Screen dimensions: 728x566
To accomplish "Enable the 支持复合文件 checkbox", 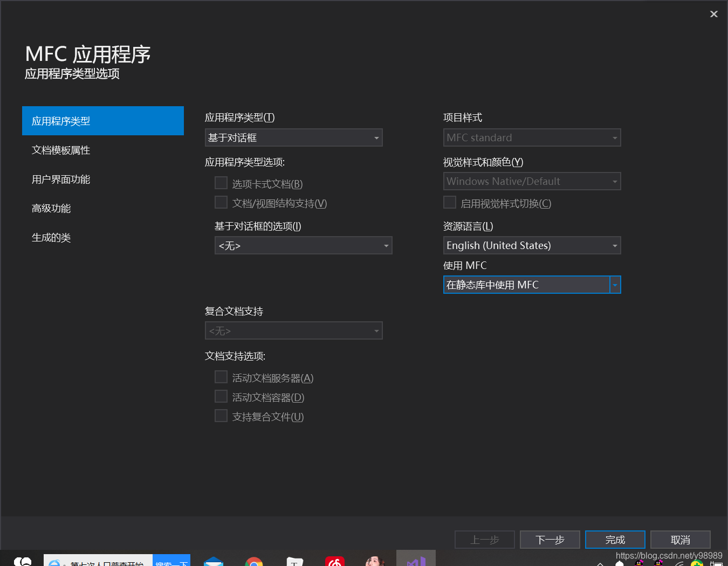I will click(x=221, y=416).
